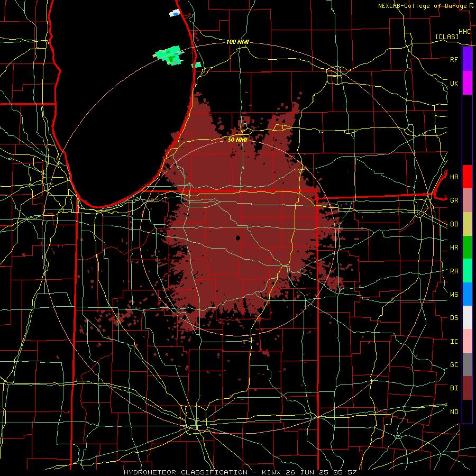Click the WS legend label
476x476 pixels.
coord(454,294)
